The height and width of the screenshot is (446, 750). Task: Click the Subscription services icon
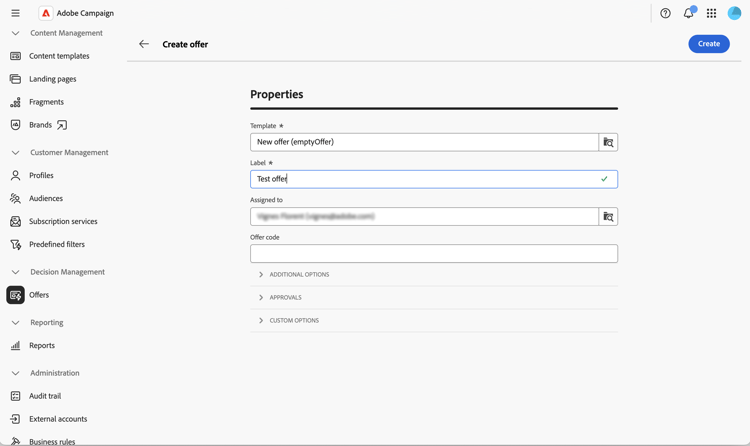(x=15, y=222)
